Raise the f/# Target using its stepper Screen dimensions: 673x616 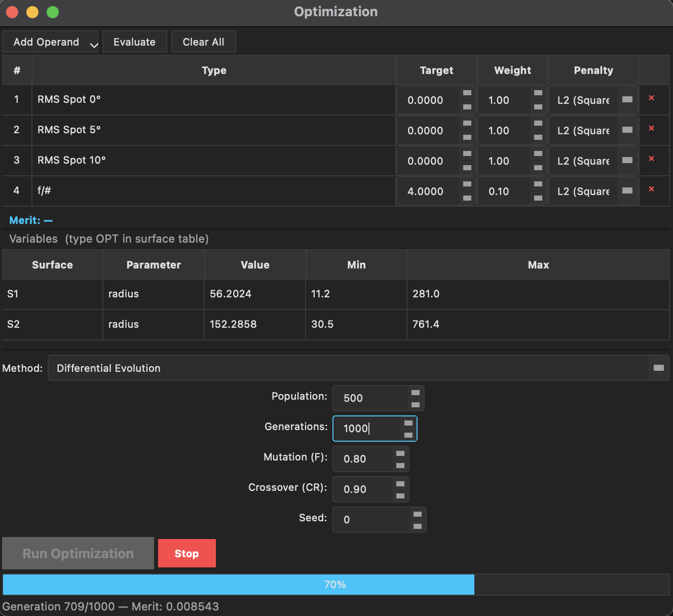tap(467, 185)
